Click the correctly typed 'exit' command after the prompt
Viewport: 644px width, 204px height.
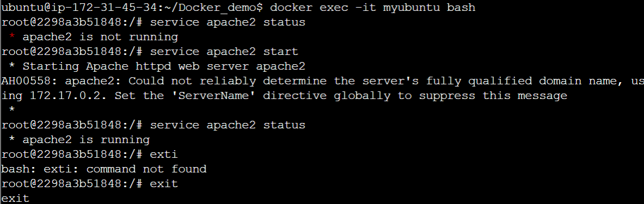(x=164, y=183)
